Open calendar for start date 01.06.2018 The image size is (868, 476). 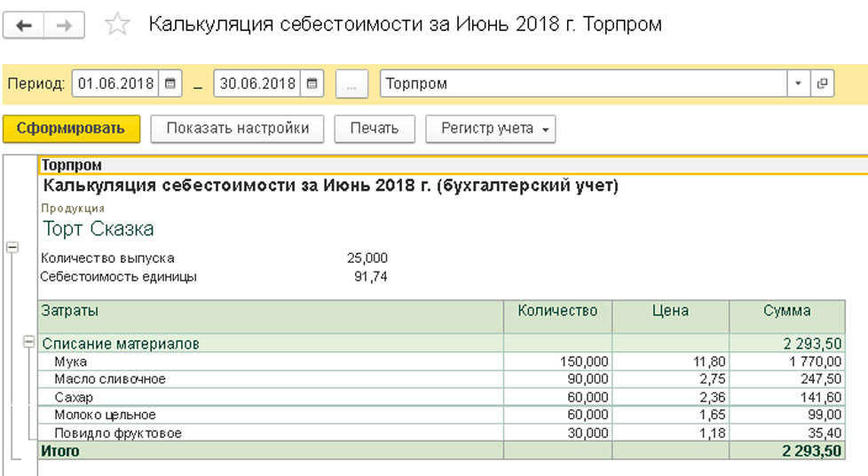(171, 84)
